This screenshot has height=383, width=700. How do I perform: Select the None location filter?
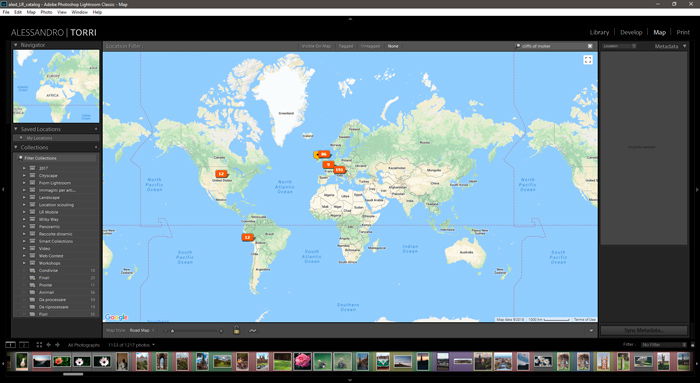pos(393,46)
